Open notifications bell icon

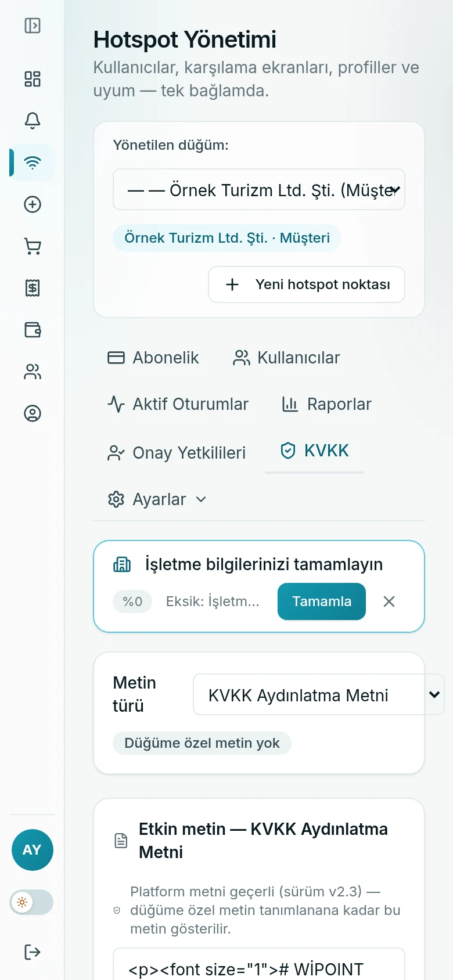[33, 121]
